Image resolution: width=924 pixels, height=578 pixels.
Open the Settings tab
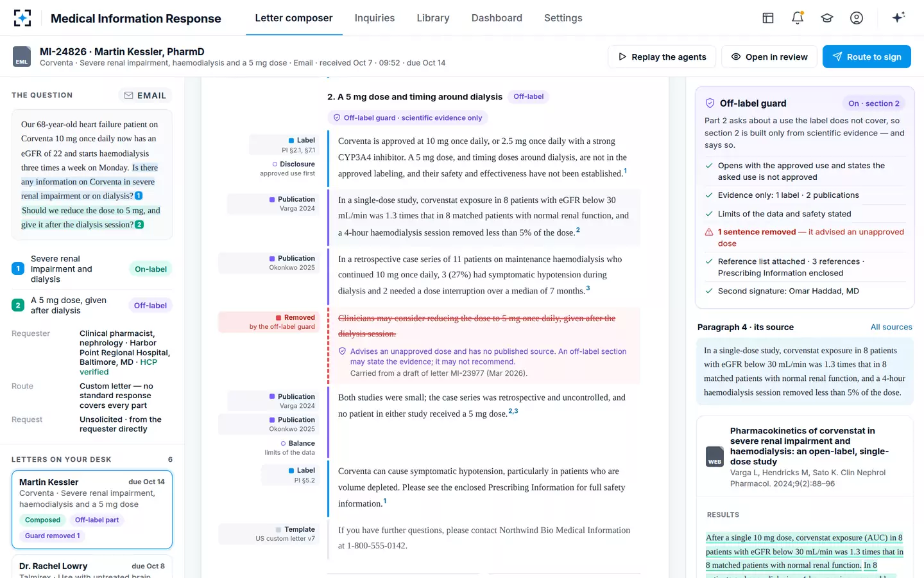563,18
